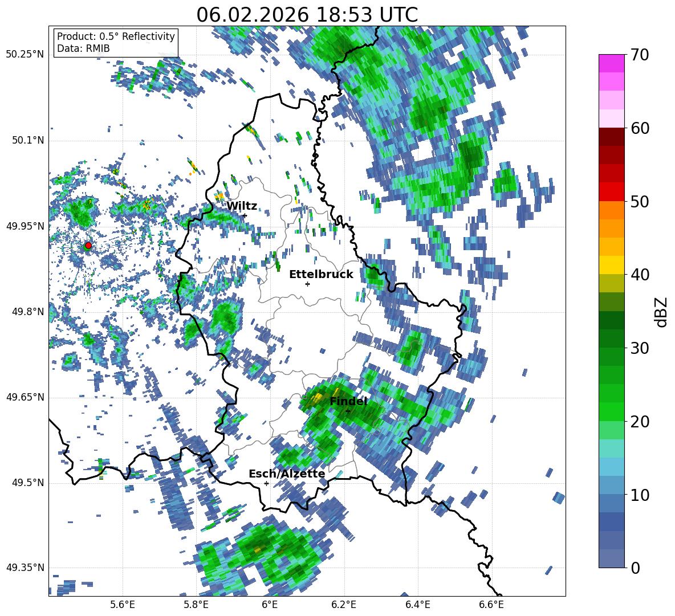Viewport: 675px width, 616px height.
Task: Click the 5.8°E longitude label
Action: [196, 605]
